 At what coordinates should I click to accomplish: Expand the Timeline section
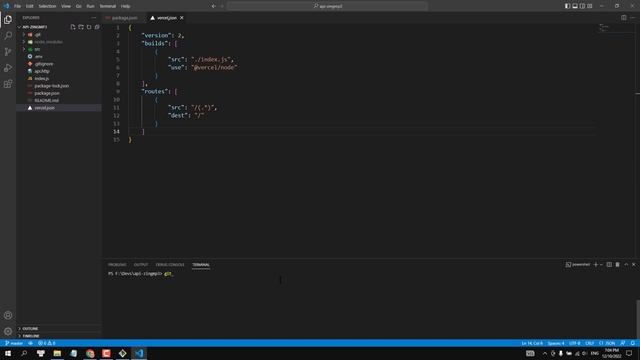click(x=19, y=336)
